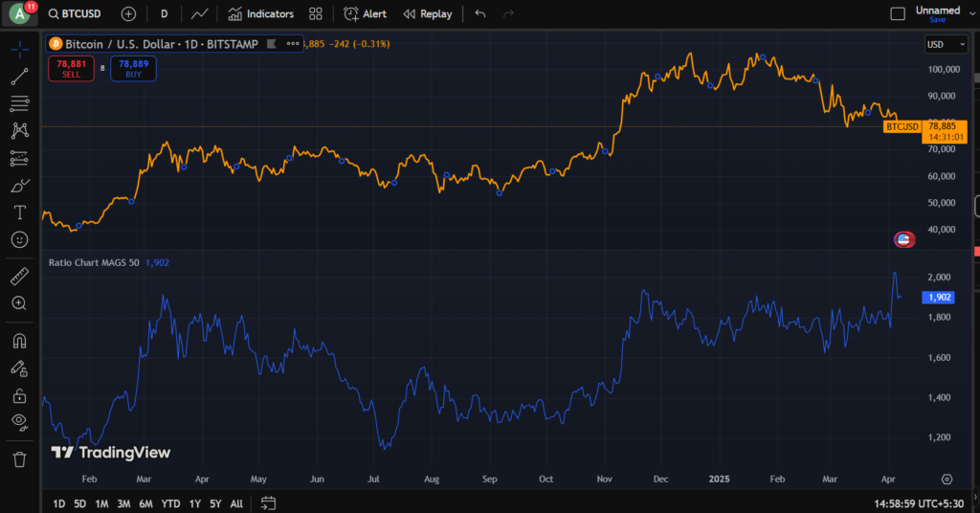
Task: Set the range to 5D
Action: tap(80, 503)
